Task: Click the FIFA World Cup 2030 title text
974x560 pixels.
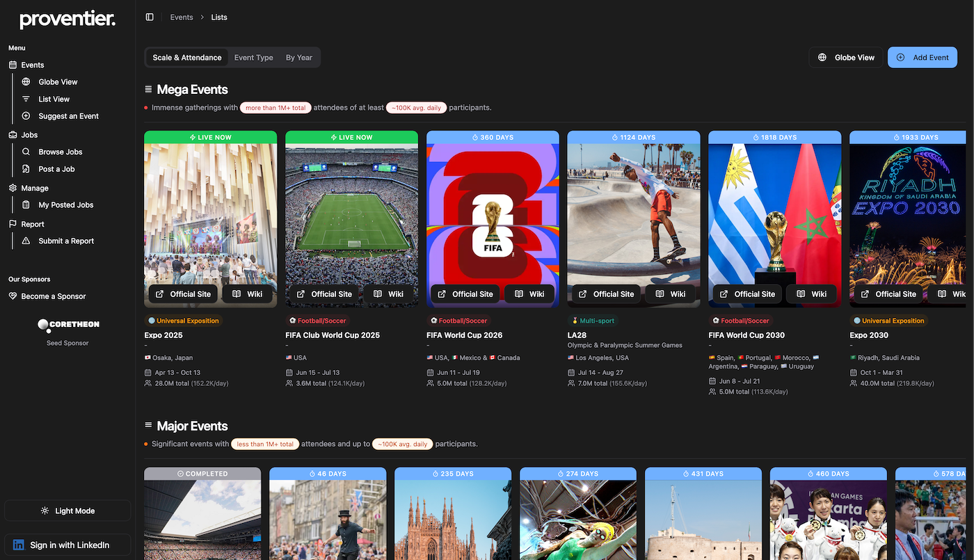Action: tap(747, 335)
